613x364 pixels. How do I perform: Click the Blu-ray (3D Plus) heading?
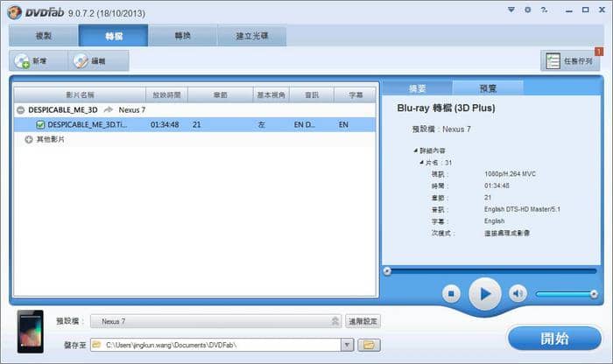tap(446, 108)
